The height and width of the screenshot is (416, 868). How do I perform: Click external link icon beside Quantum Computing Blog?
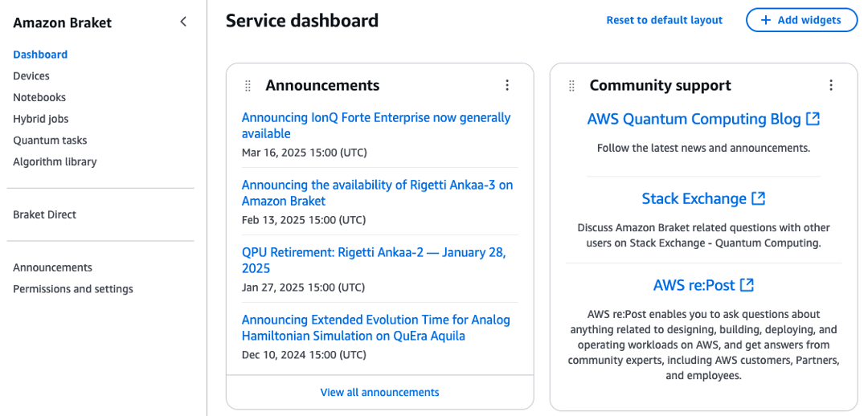(x=813, y=119)
